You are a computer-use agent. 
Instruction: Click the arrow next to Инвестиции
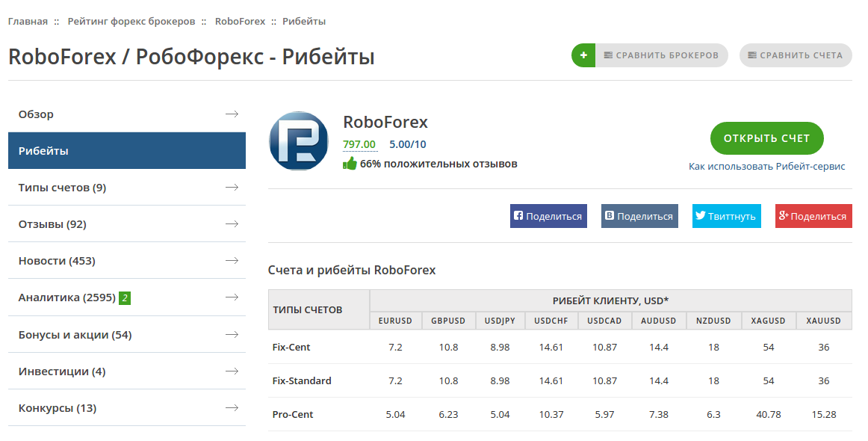click(232, 371)
